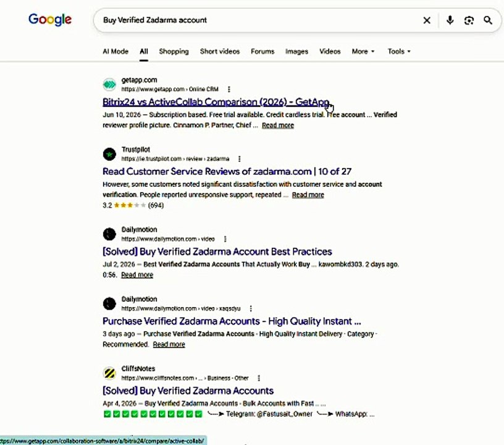The image size is (504, 445).
Task: Open options menu for getapp.com result
Action: point(229,89)
